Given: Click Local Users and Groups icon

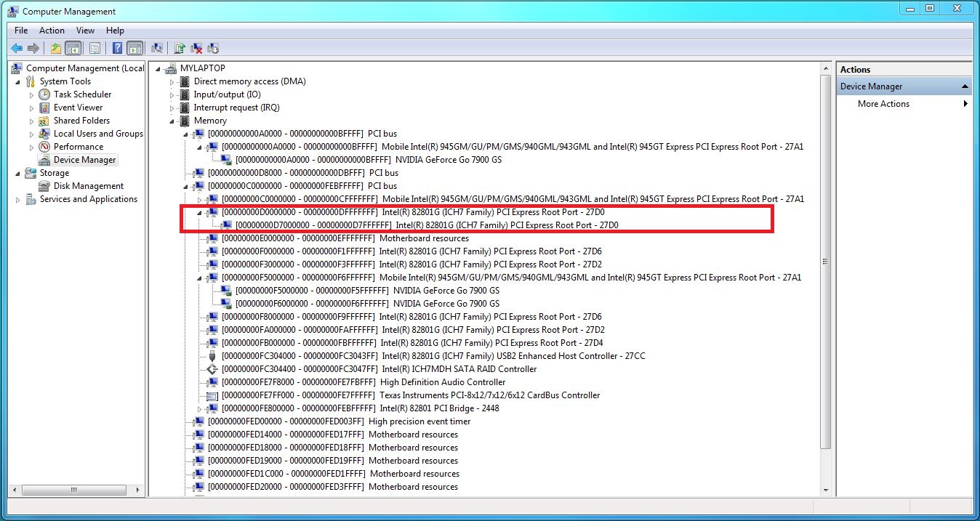Looking at the screenshot, I should pos(44,134).
